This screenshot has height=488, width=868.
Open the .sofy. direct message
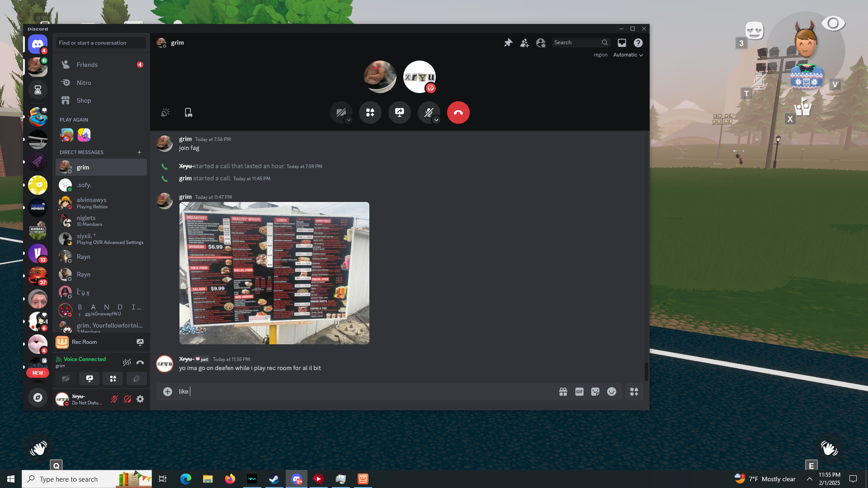click(84, 185)
